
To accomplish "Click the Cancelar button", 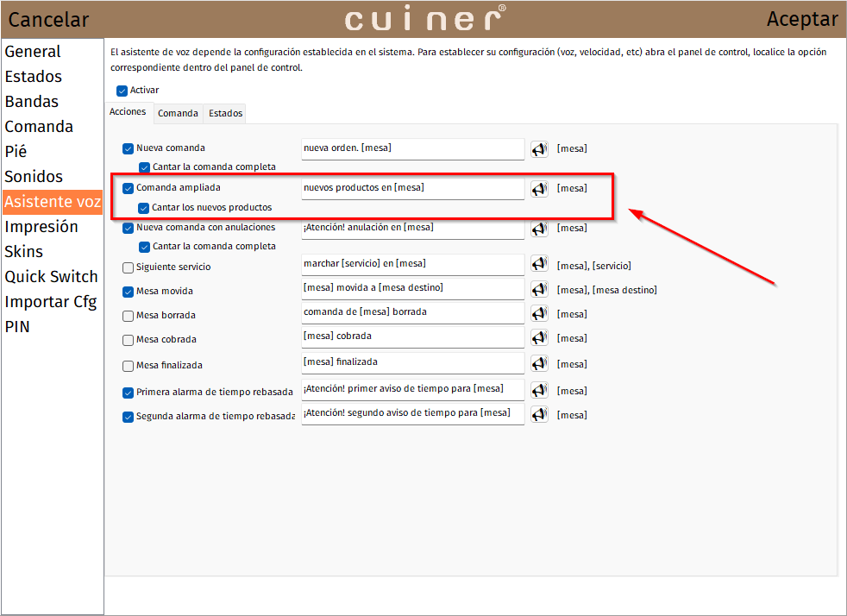I will tap(48, 20).
